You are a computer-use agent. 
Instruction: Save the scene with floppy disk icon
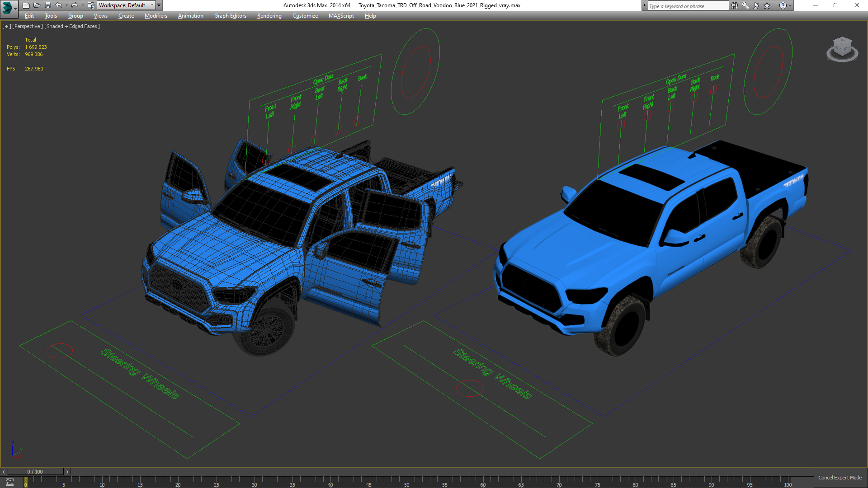pyautogui.click(x=47, y=5)
